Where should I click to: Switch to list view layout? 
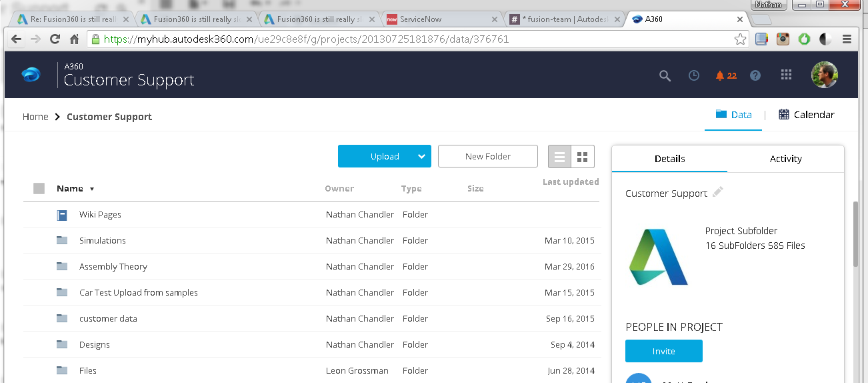coord(560,157)
